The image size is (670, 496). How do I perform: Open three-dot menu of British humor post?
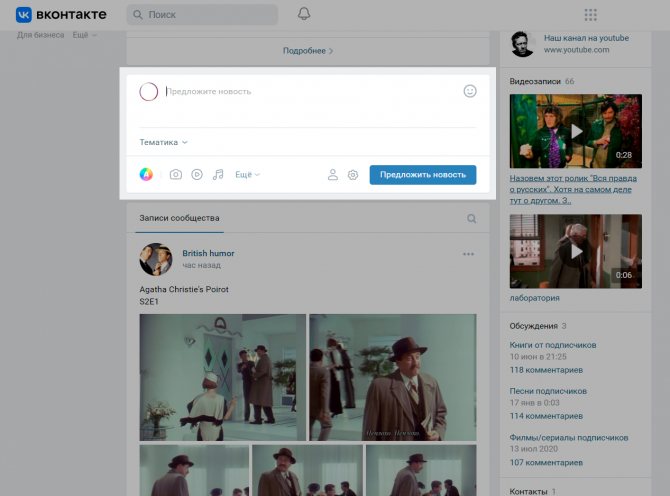tap(468, 254)
